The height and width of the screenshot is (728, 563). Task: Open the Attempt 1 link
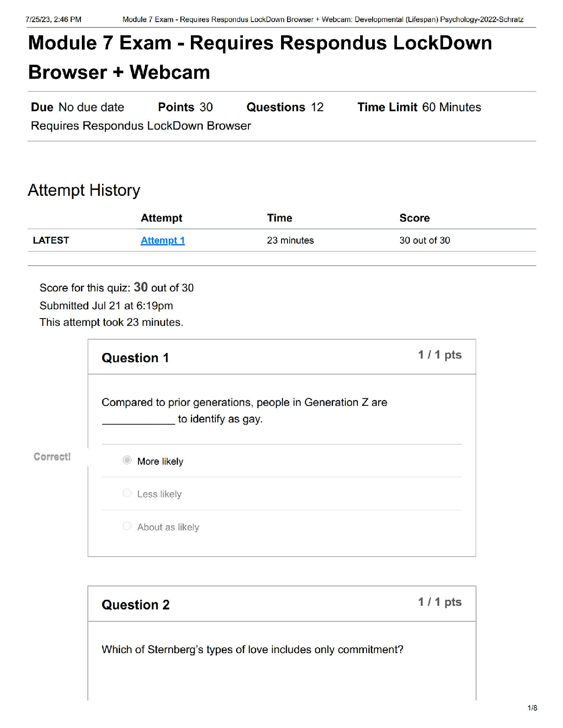coord(163,240)
